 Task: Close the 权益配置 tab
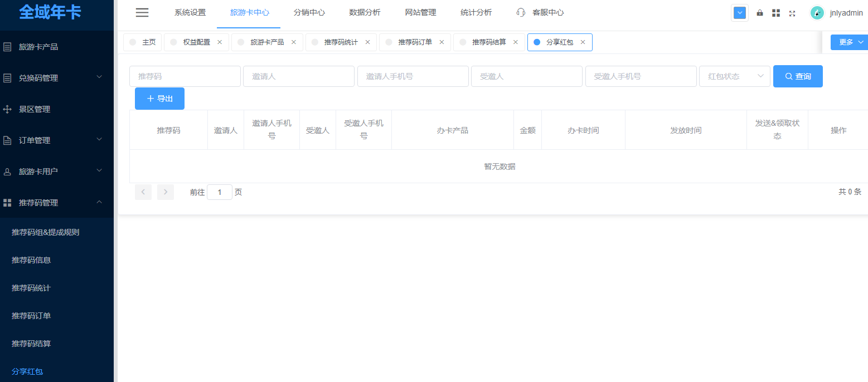click(x=220, y=42)
